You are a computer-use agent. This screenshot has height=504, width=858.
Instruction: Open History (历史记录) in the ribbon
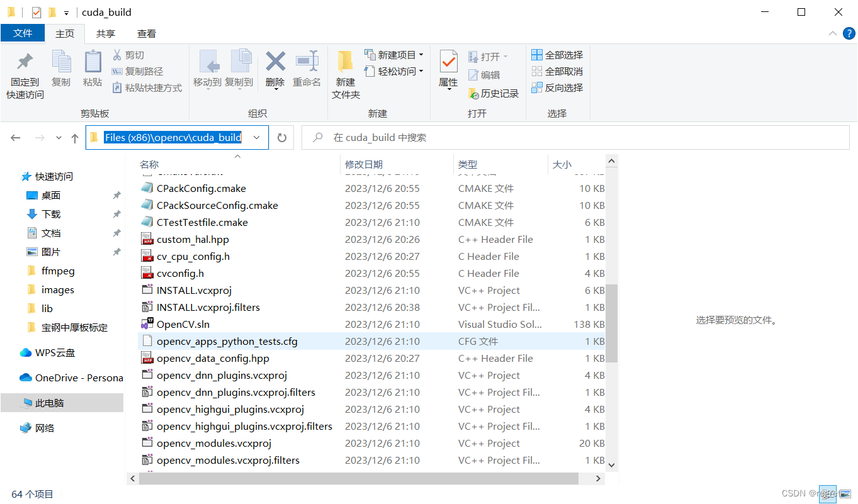[x=494, y=93]
